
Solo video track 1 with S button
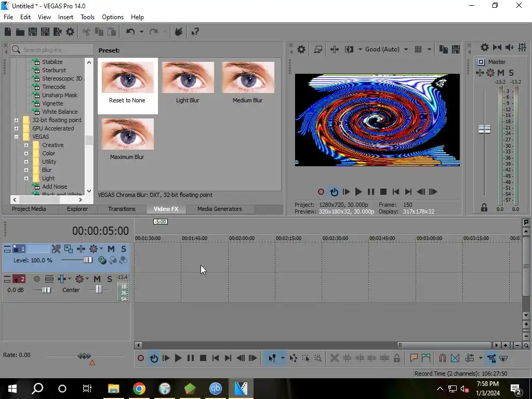124,249
